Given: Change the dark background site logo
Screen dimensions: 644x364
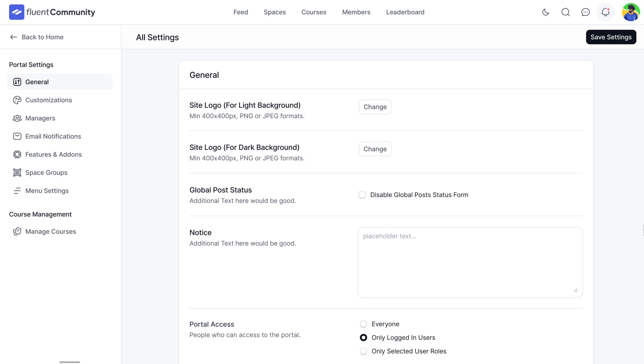Looking at the screenshot, I should [375, 149].
